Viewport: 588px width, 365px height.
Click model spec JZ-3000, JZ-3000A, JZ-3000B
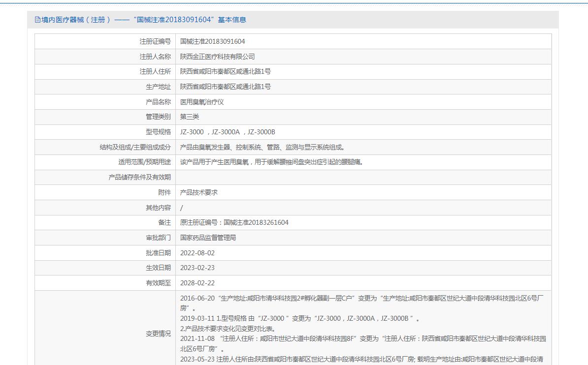[228, 132]
